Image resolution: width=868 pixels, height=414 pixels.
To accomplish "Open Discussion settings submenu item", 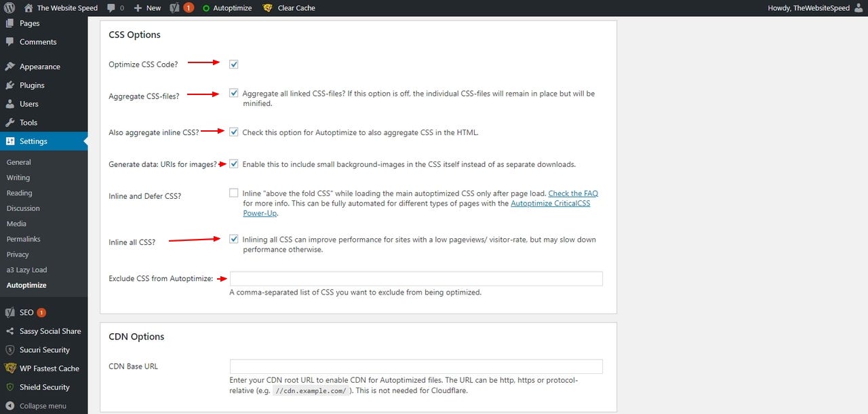I will click(23, 208).
